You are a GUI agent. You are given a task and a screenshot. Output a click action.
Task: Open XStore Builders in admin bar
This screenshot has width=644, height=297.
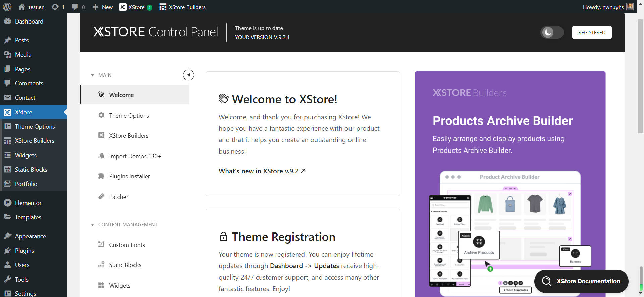pyautogui.click(x=182, y=7)
